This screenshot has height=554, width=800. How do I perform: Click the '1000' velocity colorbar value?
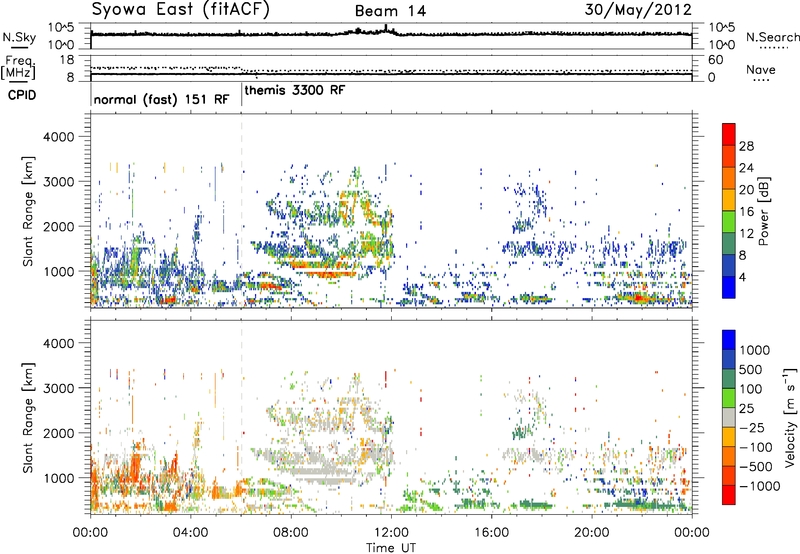(755, 350)
